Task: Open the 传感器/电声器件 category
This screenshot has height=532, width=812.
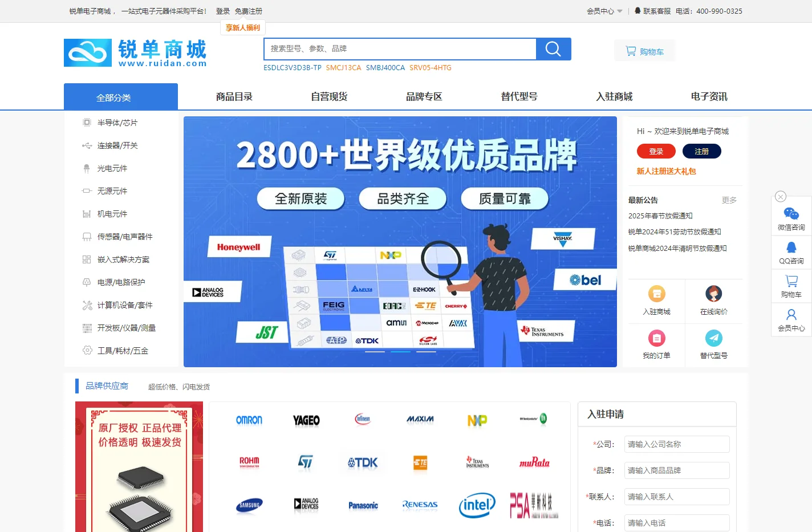Action: [125, 237]
